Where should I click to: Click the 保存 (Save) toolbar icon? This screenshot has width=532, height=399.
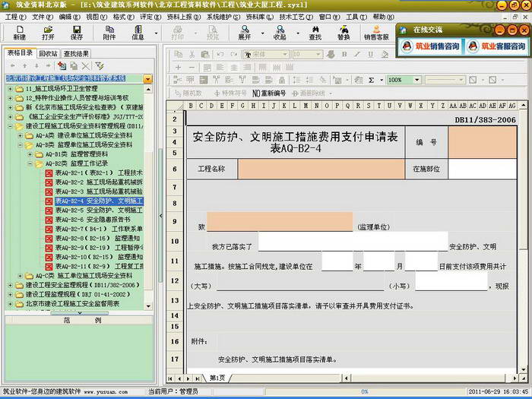pyautogui.click(x=77, y=33)
